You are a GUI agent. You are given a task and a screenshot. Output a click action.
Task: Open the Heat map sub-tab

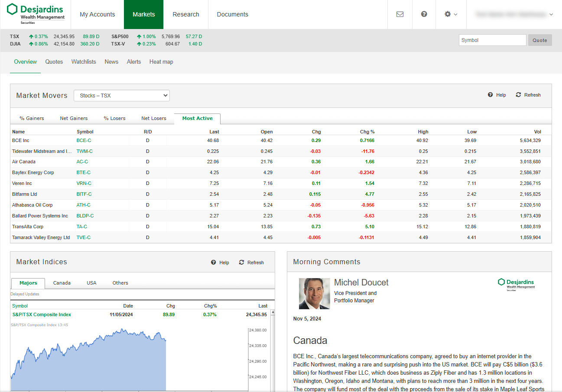161,62
